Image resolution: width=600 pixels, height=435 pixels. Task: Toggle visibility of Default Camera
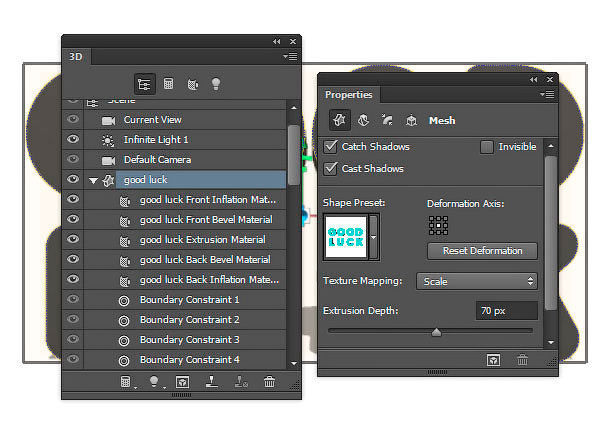(x=73, y=159)
